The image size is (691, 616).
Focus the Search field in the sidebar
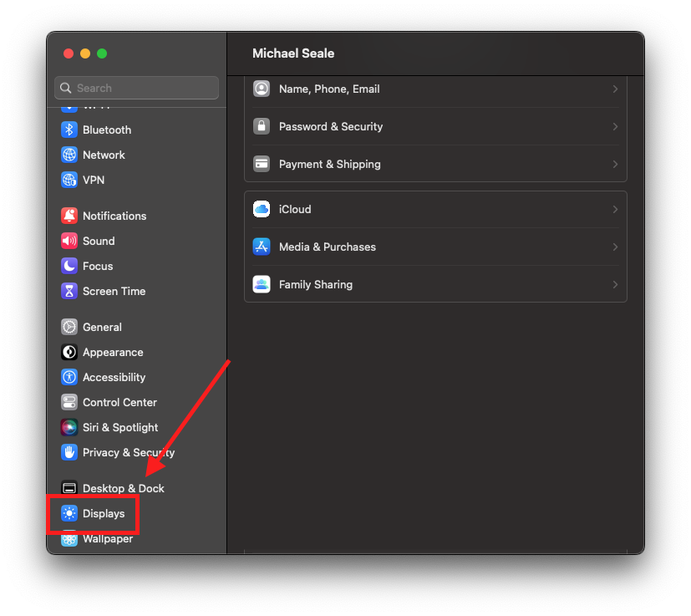coord(137,88)
